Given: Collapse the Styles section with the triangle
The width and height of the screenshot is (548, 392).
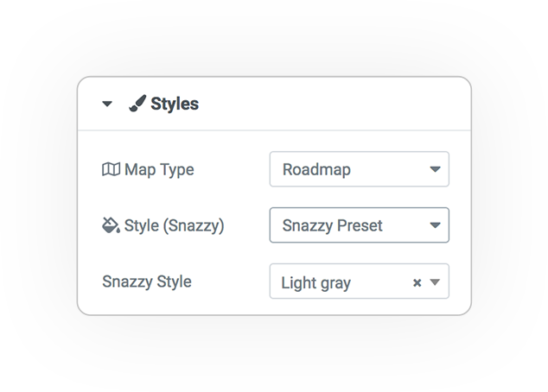Looking at the screenshot, I should [107, 104].
